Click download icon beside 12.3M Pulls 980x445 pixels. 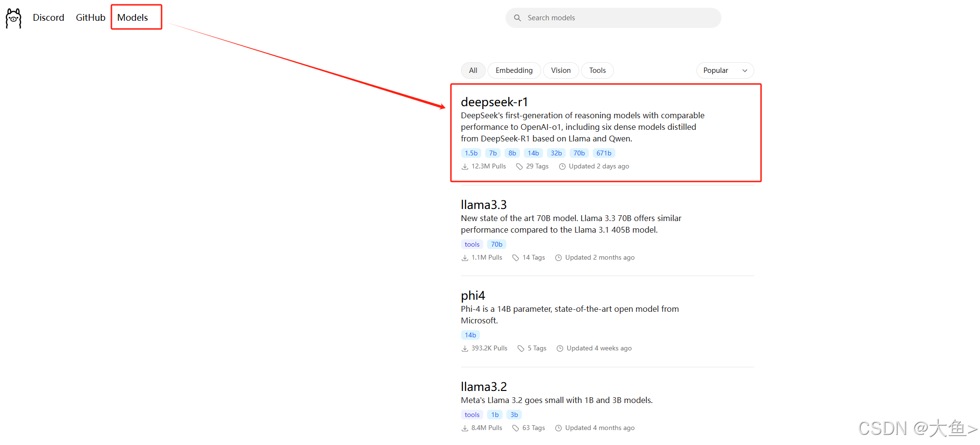coord(465,167)
